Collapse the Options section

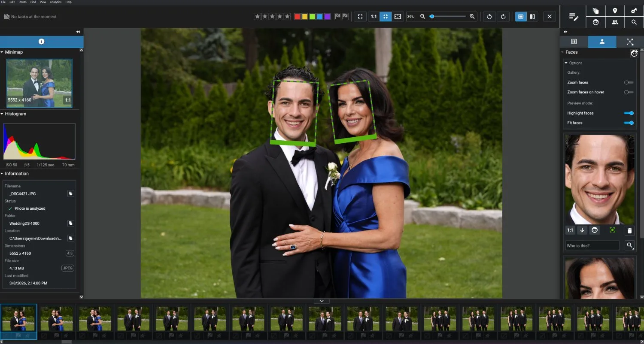[x=566, y=63]
